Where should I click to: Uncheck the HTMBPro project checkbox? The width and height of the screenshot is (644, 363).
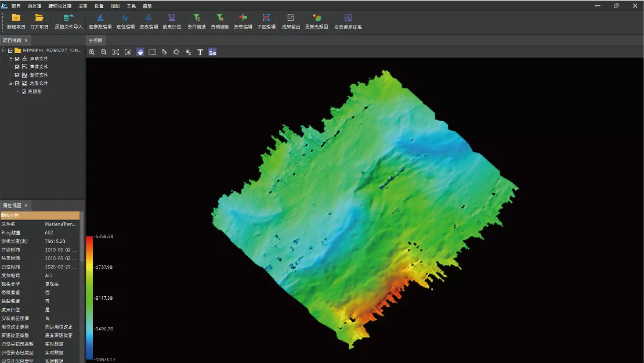pyautogui.click(x=10, y=51)
